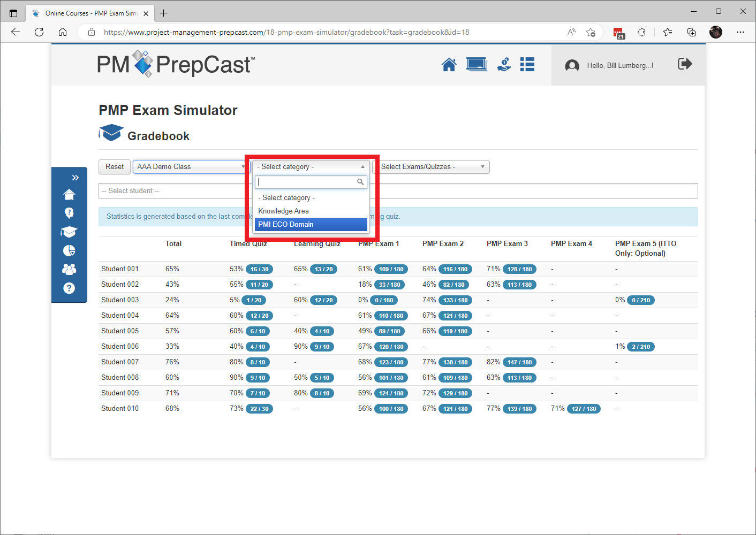Viewport: 756px width, 535px height.
Task: Open the AAA Demo Class dropdown
Action: coord(191,167)
